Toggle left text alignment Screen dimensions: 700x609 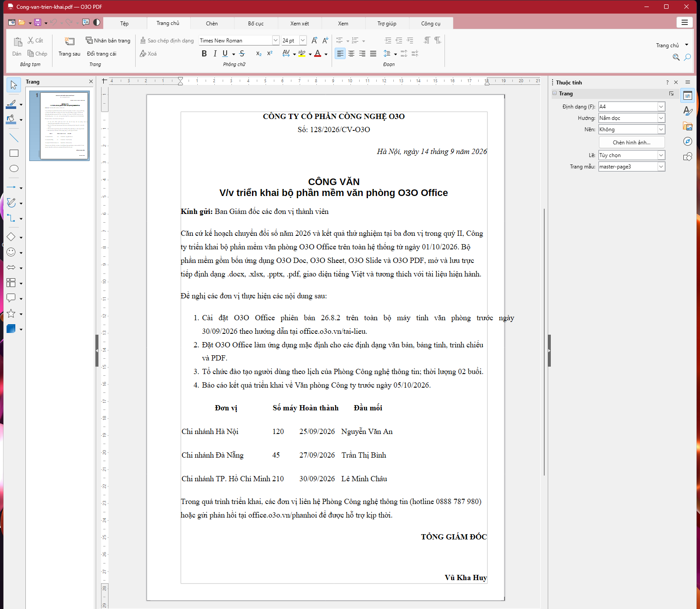pos(340,53)
